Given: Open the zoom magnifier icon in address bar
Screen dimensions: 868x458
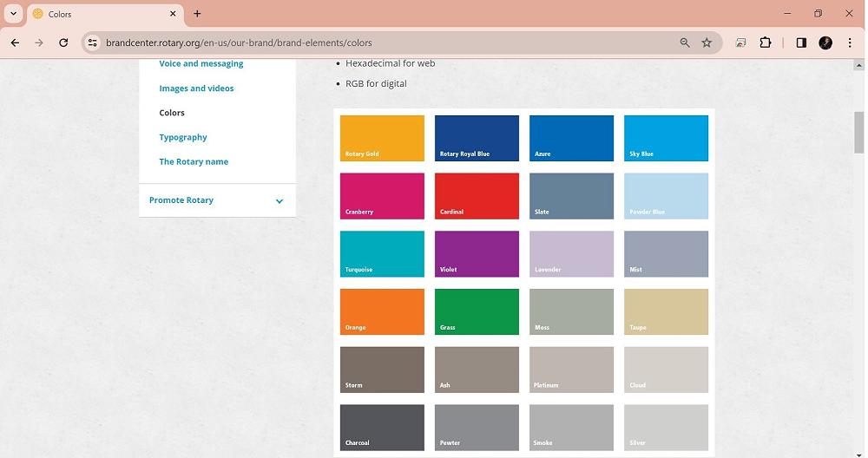Looking at the screenshot, I should click(685, 43).
